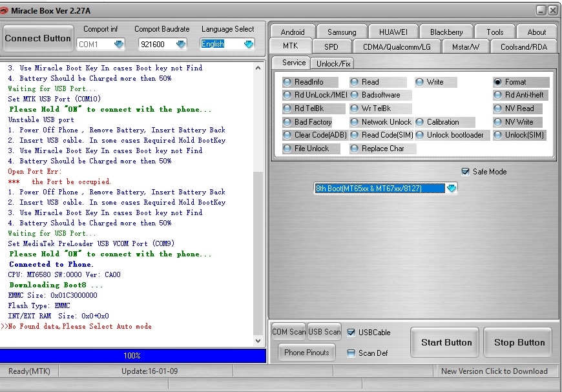Open the Coolsand/RDA tab
Image resolution: width=562 pixels, height=392 pixels.
tap(524, 47)
